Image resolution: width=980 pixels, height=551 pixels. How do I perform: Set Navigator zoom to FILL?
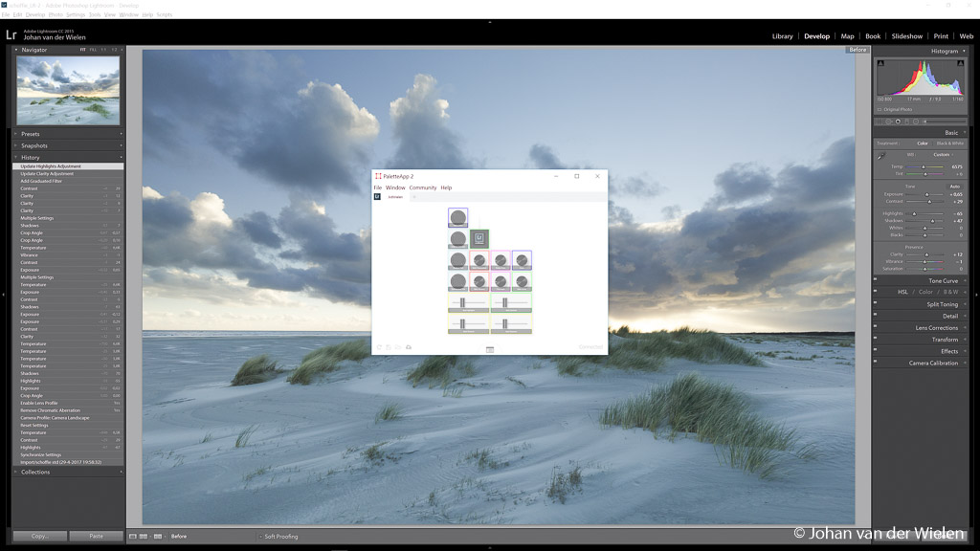tap(93, 50)
